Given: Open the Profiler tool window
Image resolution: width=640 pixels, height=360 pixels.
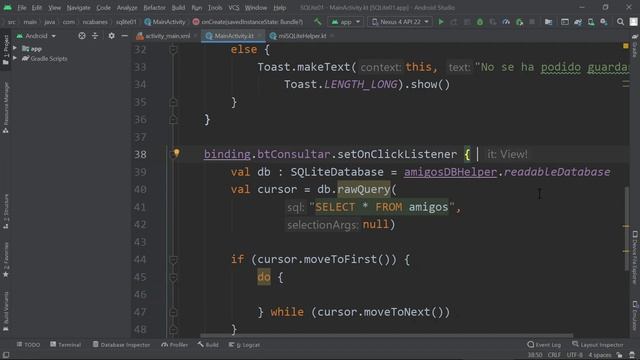Looking at the screenshot, I should tap(175, 345).
